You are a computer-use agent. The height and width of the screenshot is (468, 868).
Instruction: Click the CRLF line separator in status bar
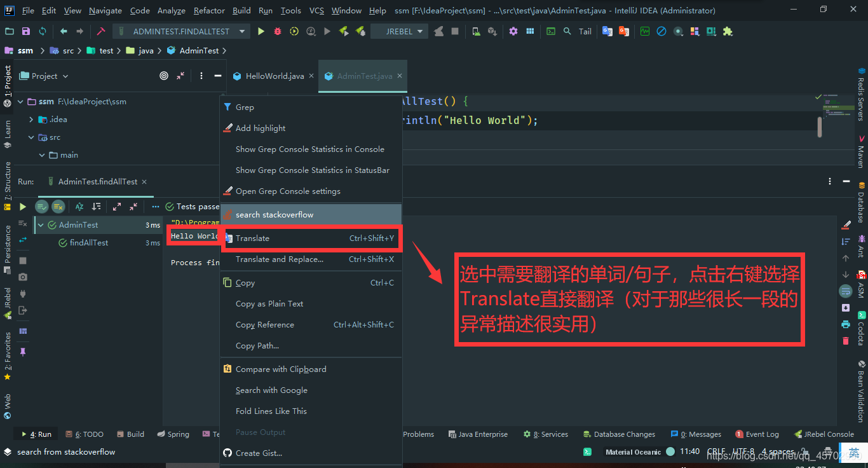point(716,451)
